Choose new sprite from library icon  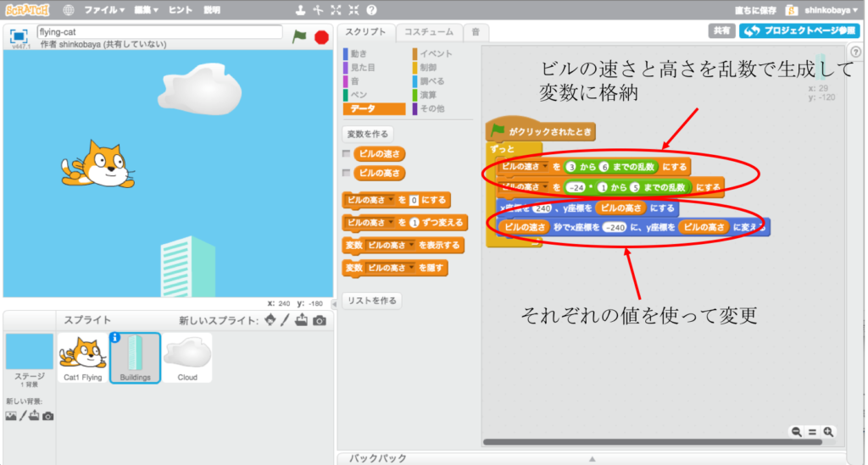coord(270,320)
